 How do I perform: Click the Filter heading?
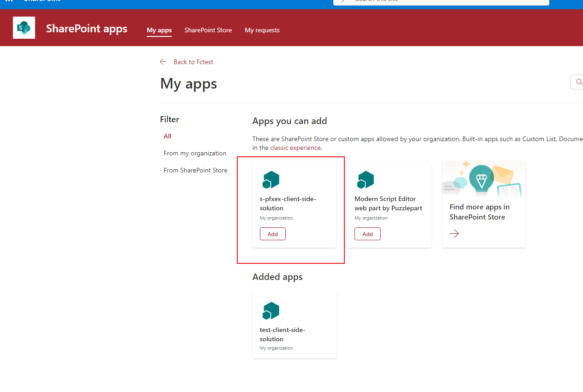point(169,119)
